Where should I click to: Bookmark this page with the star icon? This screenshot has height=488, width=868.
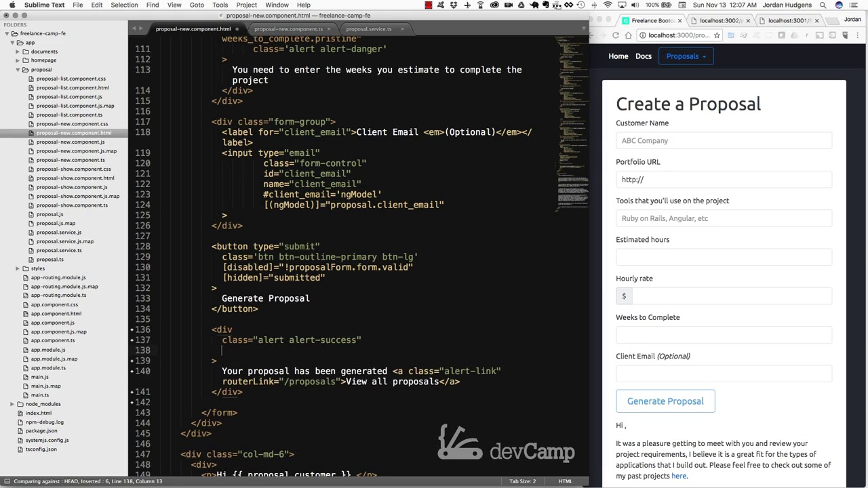coord(717,35)
